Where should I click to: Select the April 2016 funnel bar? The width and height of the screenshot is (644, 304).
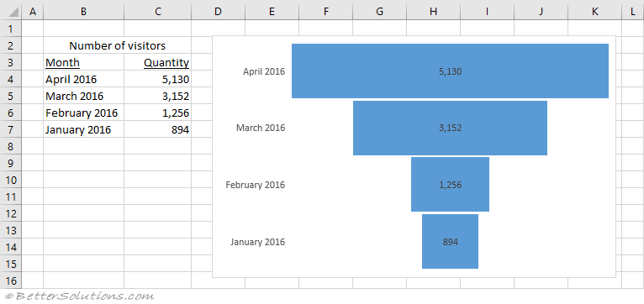[x=450, y=71]
